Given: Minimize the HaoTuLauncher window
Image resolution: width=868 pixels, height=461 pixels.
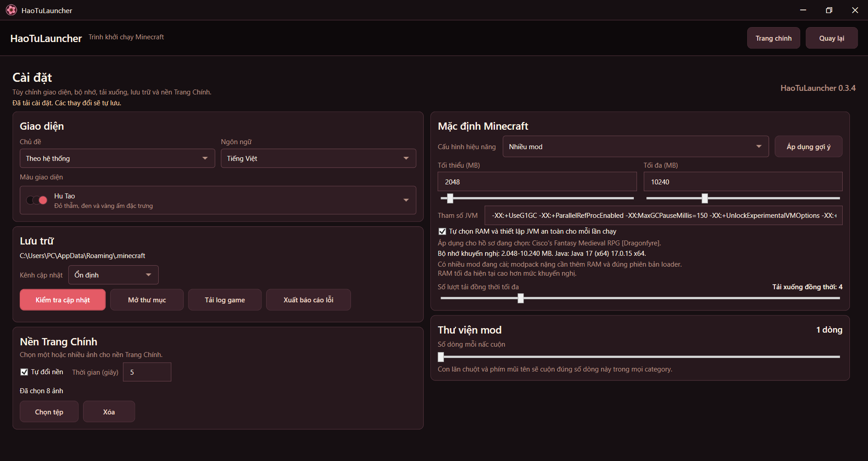Looking at the screenshot, I should (803, 10).
